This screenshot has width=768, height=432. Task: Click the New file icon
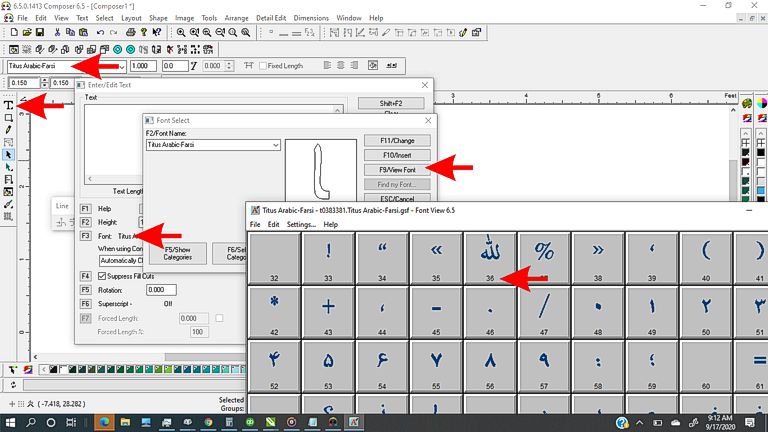coord(14,32)
